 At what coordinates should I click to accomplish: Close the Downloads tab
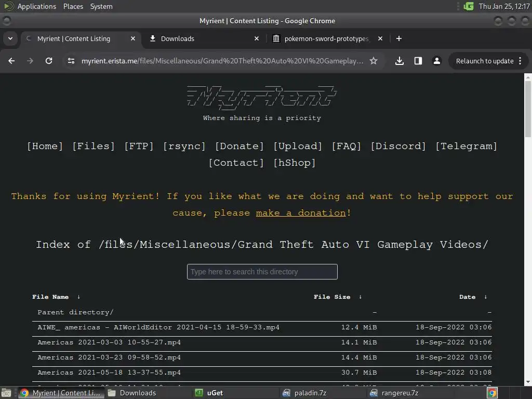[257, 38]
